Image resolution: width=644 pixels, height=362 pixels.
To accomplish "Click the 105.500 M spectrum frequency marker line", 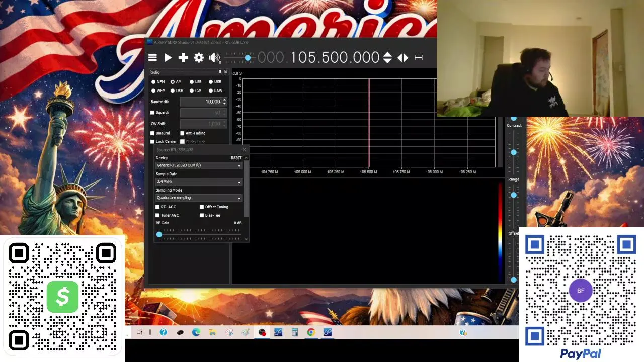I will [x=369, y=123].
